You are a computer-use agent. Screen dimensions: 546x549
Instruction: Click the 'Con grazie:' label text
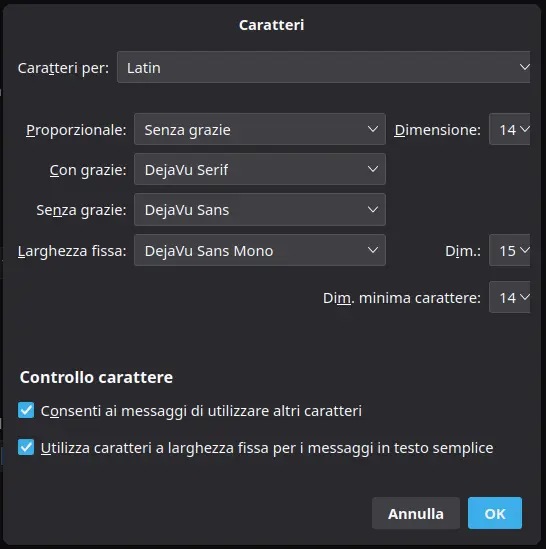pos(88,170)
